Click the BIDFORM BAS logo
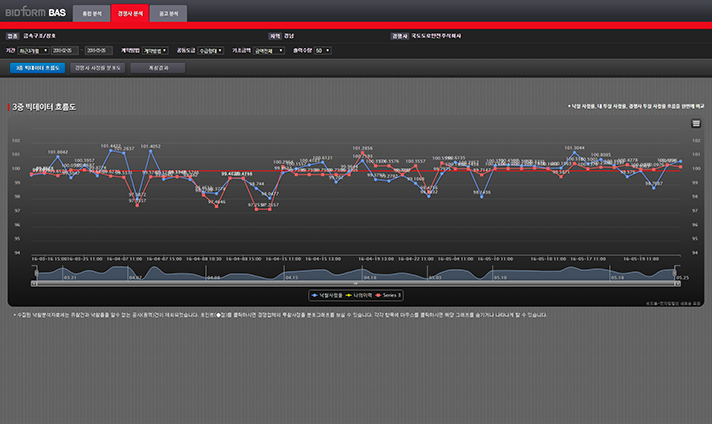 pos(35,12)
